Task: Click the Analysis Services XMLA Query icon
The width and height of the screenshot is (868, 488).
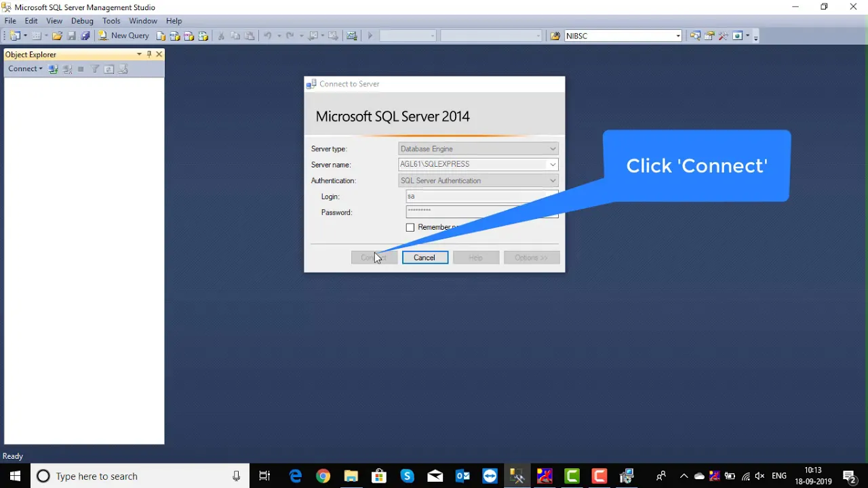Action: [203, 36]
